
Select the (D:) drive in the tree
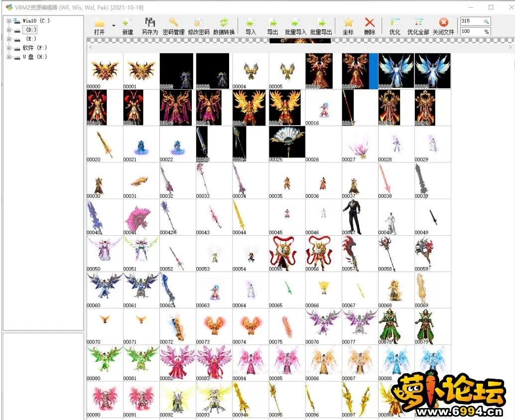pos(31,30)
